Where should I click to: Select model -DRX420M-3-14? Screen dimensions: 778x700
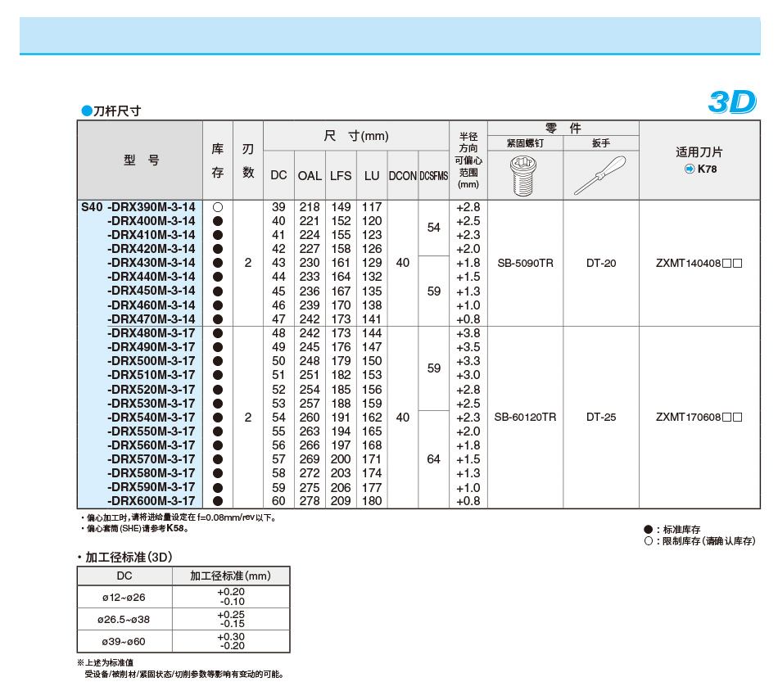[152, 249]
